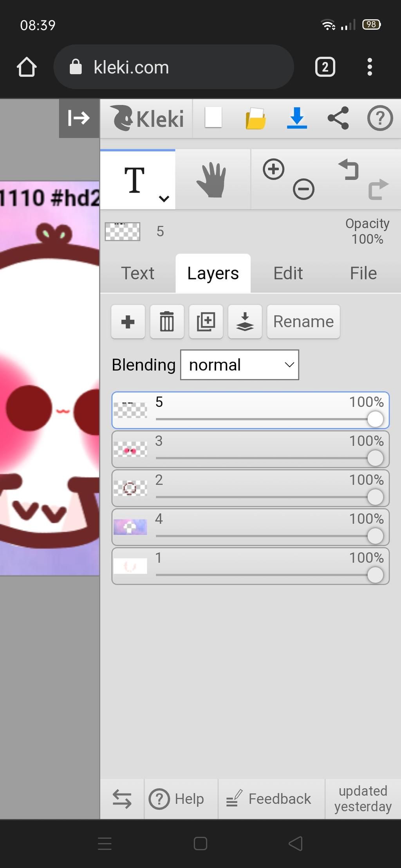Download the image with blue arrow
This screenshot has height=868, width=401.
[297, 118]
